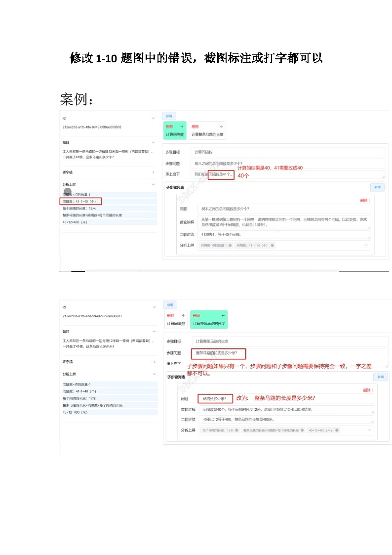Collapse the 题目 section in second screenshot
This screenshot has height=555, width=392.
(154, 332)
